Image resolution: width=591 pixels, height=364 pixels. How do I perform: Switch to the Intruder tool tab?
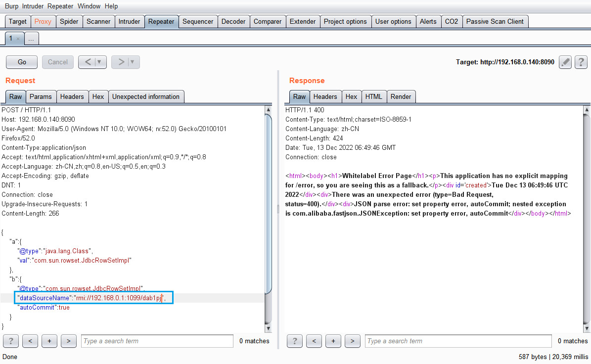coord(129,21)
